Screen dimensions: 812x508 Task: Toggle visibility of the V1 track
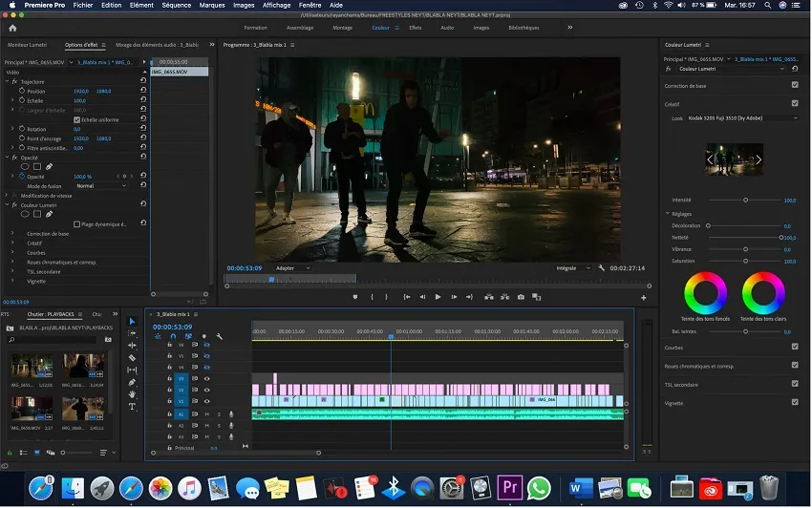206,402
